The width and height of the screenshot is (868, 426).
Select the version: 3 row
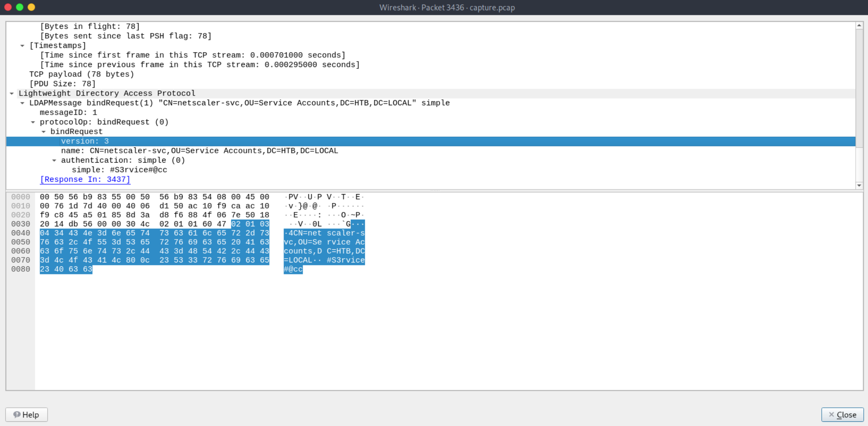tap(431, 141)
